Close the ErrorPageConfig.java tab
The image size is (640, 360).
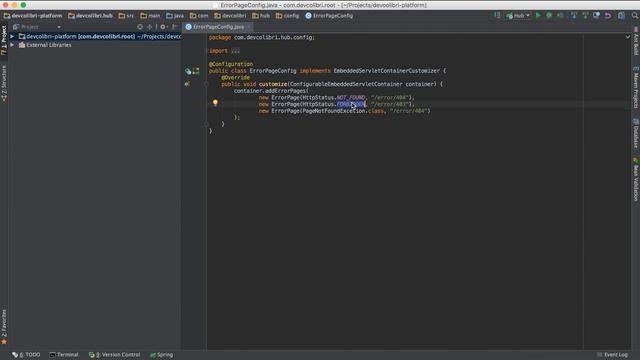pos(249,27)
